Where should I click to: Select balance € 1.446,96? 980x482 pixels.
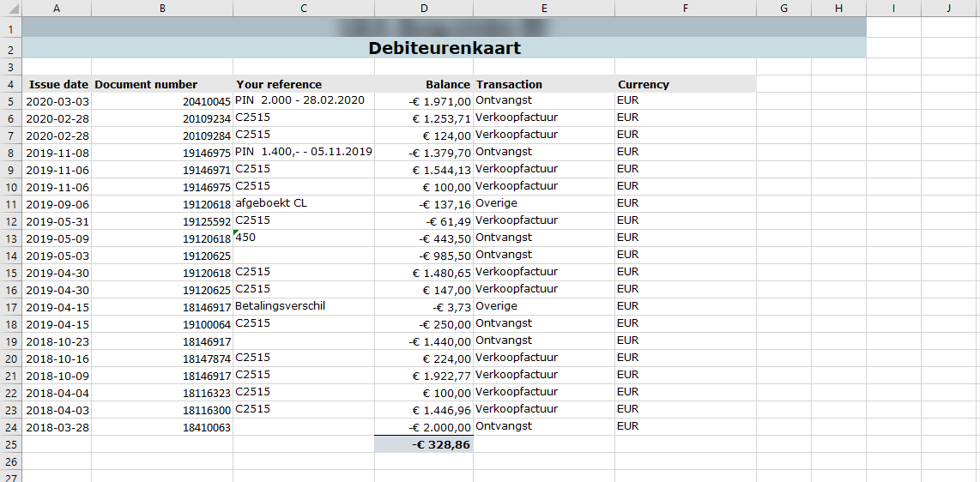coord(425,410)
